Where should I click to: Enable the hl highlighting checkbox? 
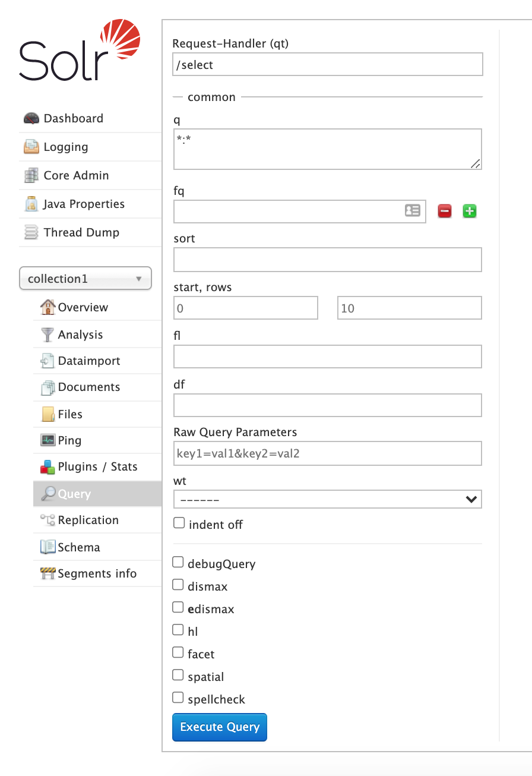[178, 630]
